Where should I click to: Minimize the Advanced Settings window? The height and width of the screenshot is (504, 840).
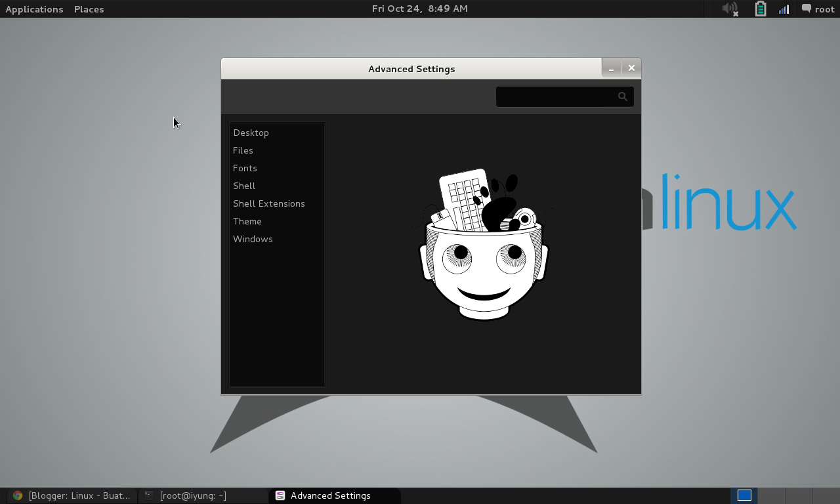[611, 68]
